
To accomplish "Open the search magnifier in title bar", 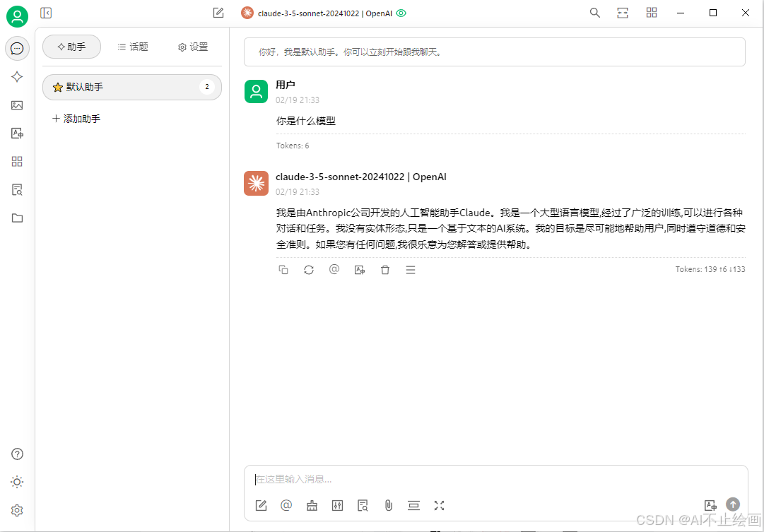I will tap(594, 13).
